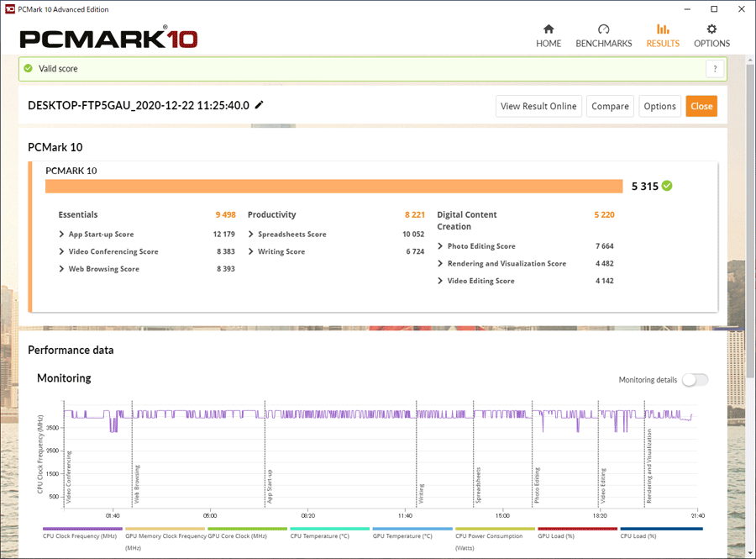
Task: Click the green Valid score checkmark icon
Action: pyautogui.click(x=29, y=68)
